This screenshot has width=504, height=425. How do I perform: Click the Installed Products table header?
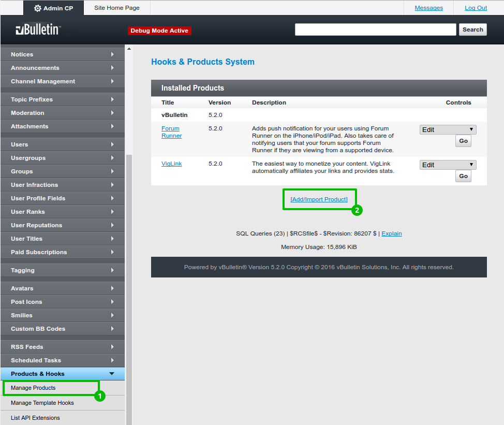click(319, 88)
